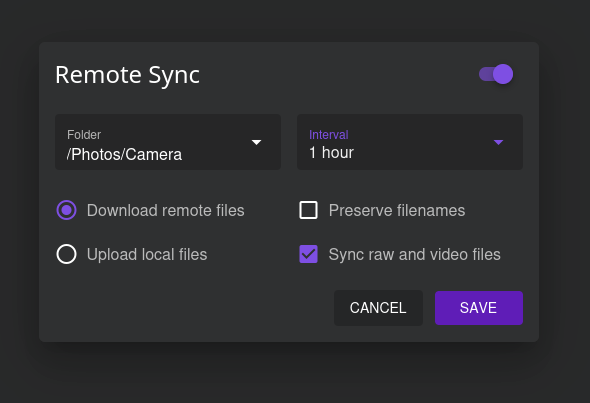
Task: Click the "/Photos/Camera" folder value text
Action: (x=124, y=154)
